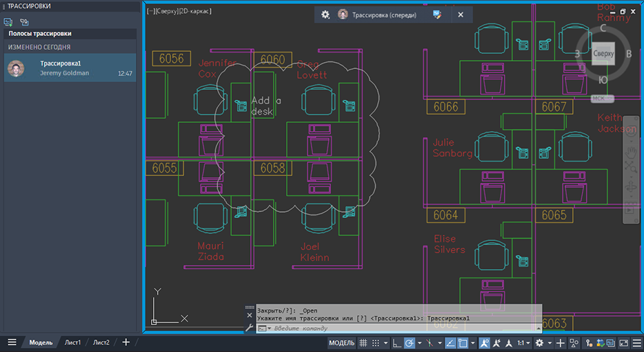Add a new layout with the plus button
The width and height of the screenshot is (644, 352).
[125, 343]
